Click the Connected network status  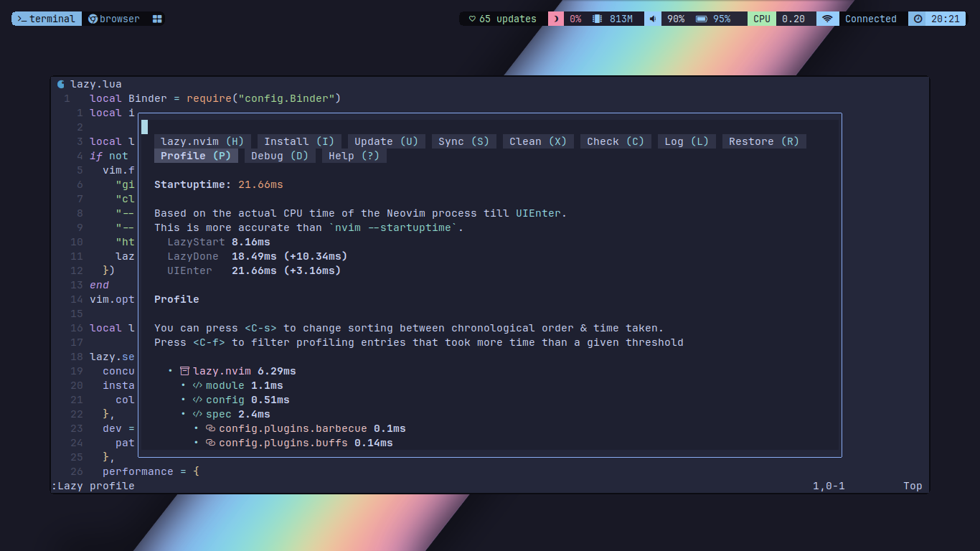click(x=870, y=19)
